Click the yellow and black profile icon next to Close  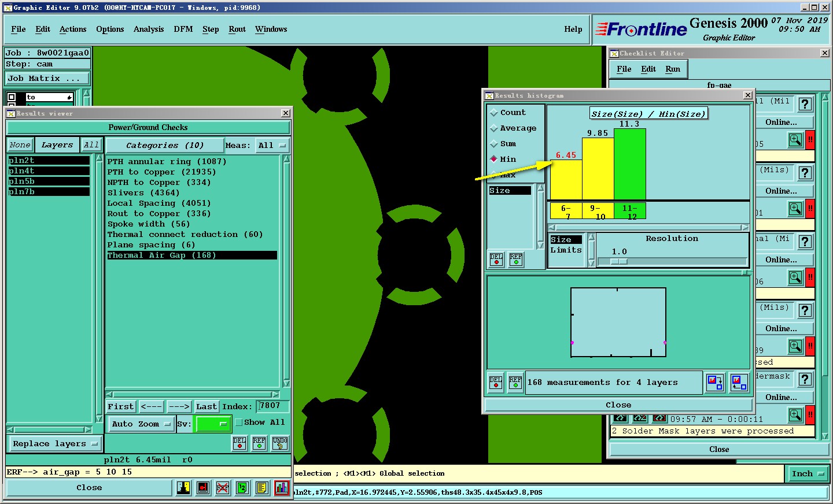pyautogui.click(x=183, y=488)
